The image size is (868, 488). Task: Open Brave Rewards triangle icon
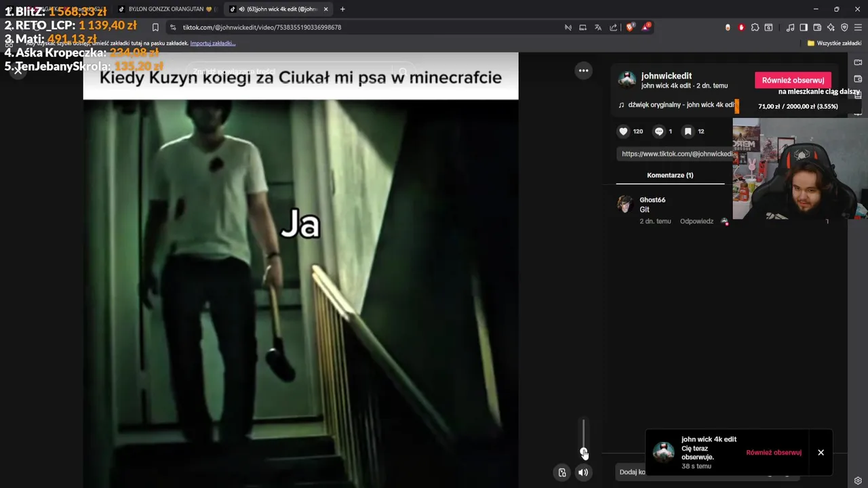pyautogui.click(x=646, y=27)
